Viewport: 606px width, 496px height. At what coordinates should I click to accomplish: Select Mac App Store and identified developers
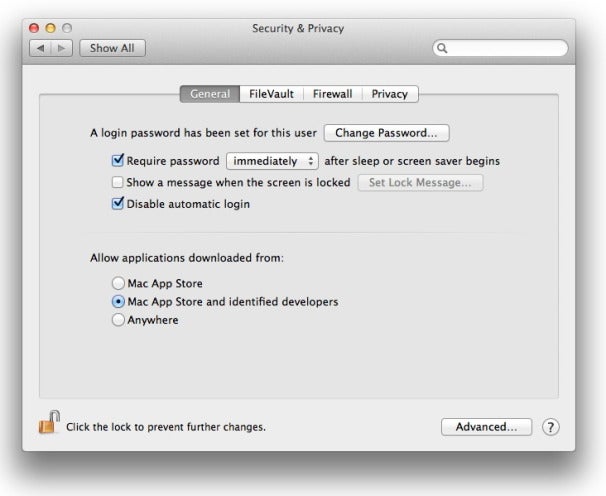(118, 302)
